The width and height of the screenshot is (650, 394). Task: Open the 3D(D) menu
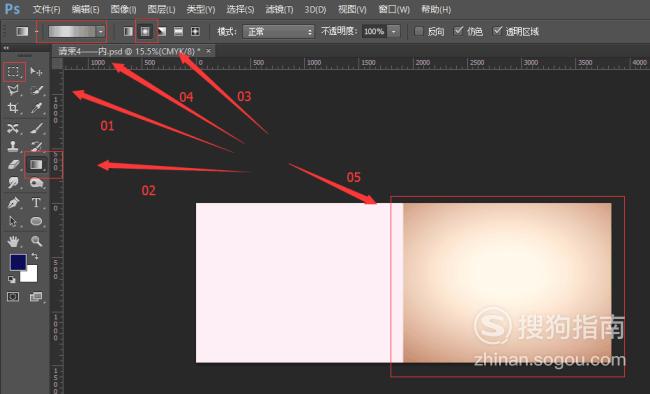(x=315, y=9)
